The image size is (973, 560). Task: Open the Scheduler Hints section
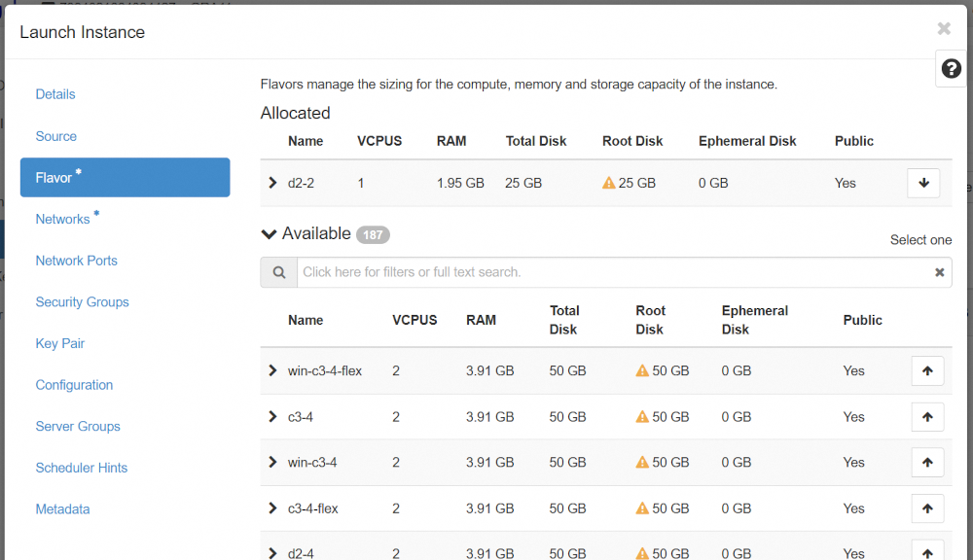click(x=81, y=468)
